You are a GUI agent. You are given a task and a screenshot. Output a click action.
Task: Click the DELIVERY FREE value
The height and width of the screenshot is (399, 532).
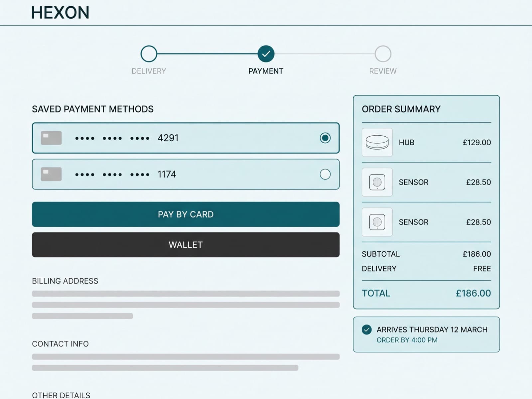[x=482, y=269]
